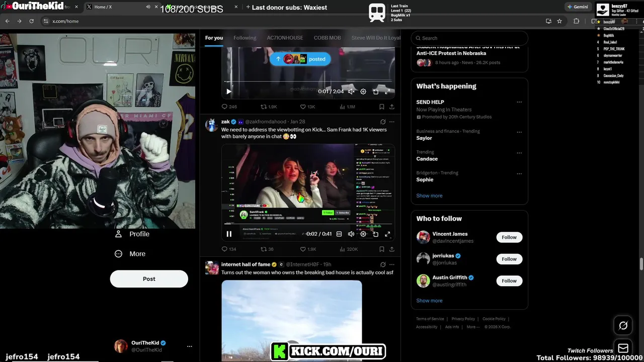Open Sophie trend options menu
Image resolution: width=644 pixels, height=362 pixels.
point(519,174)
